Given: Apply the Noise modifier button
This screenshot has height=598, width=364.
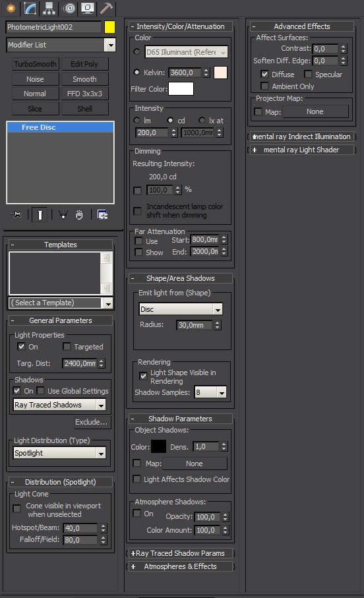Looking at the screenshot, I should tap(35, 79).
